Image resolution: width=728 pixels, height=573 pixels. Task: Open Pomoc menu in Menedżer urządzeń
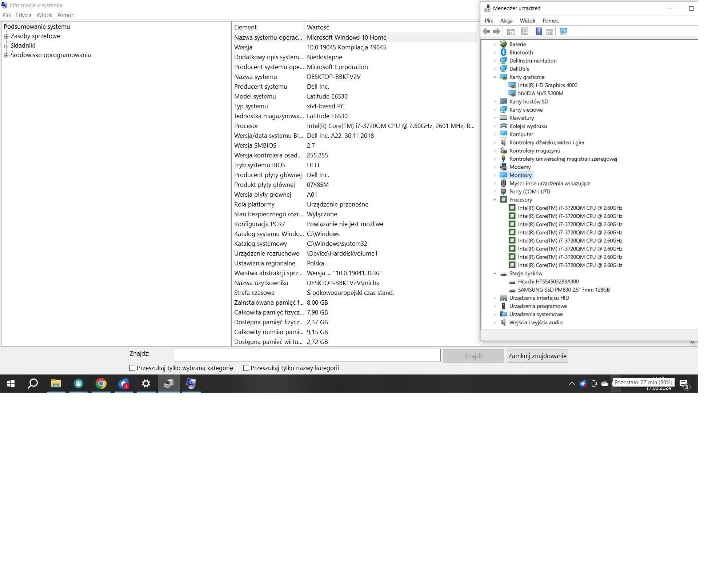click(x=550, y=21)
